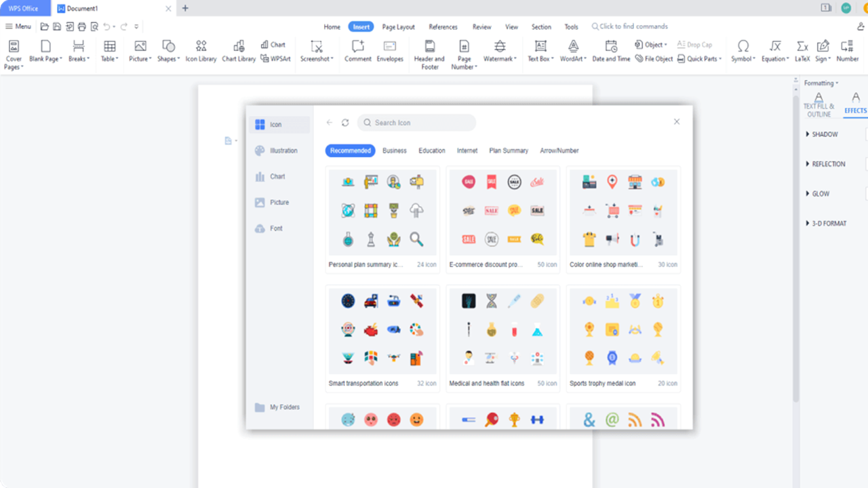This screenshot has width=868, height=488.
Task: Open the Page Layout ribbon tab
Action: (398, 26)
